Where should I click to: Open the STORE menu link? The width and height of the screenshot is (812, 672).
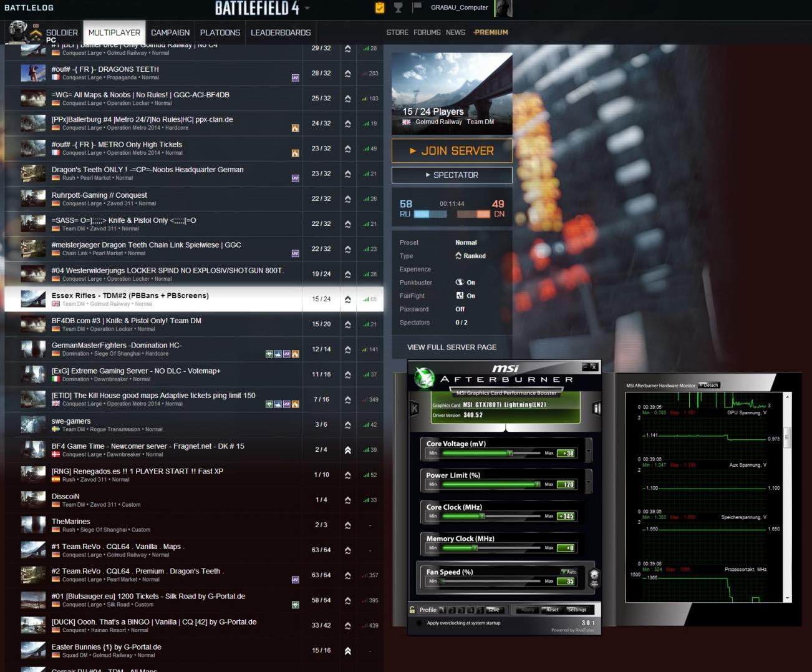(397, 32)
